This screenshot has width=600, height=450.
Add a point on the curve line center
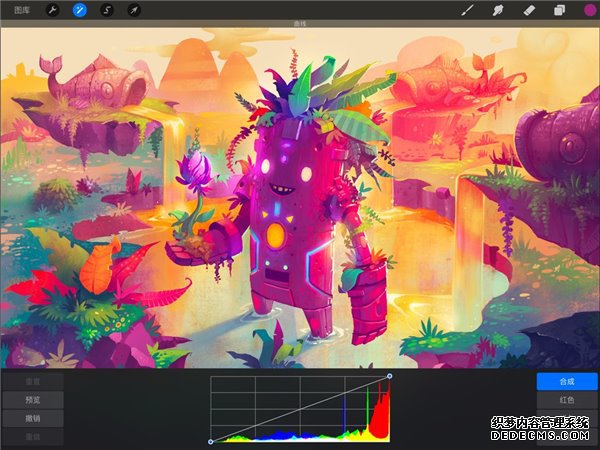[300, 409]
